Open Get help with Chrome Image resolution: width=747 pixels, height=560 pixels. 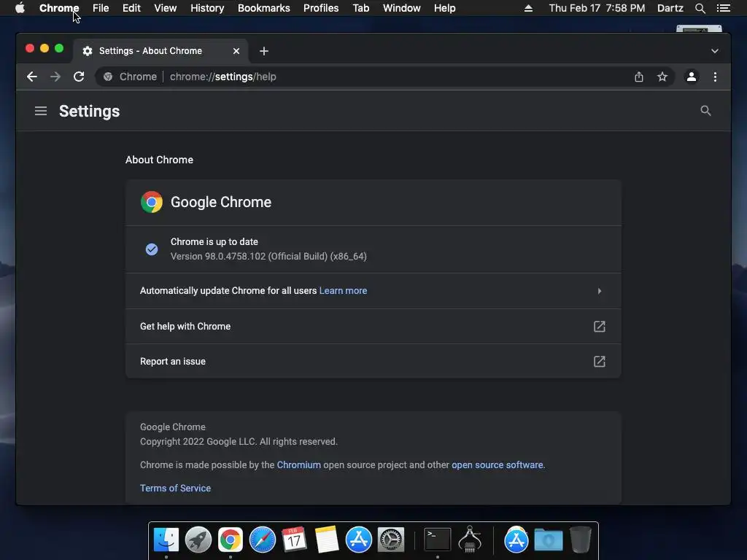coord(373,326)
